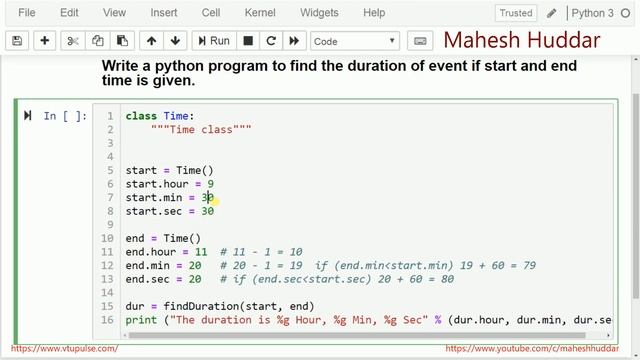Click the print duration statement line

[368, 320]
